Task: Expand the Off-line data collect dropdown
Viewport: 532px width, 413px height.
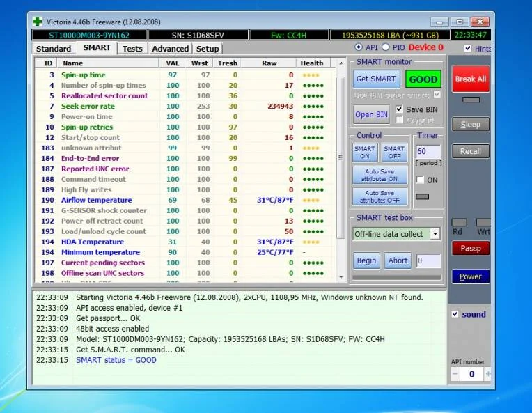Action: [x=435, y=234]
